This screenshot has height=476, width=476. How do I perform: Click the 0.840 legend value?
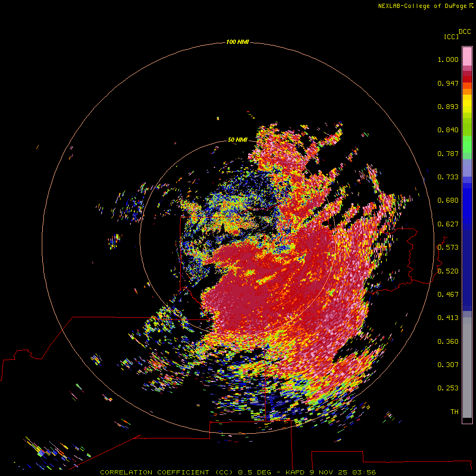(448, 130)
